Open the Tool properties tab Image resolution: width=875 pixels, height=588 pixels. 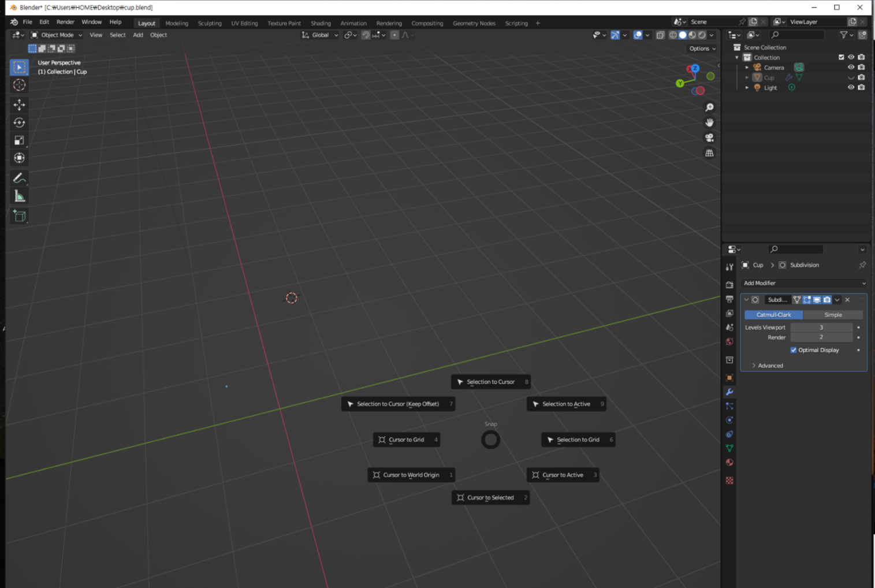click(729, 267)
